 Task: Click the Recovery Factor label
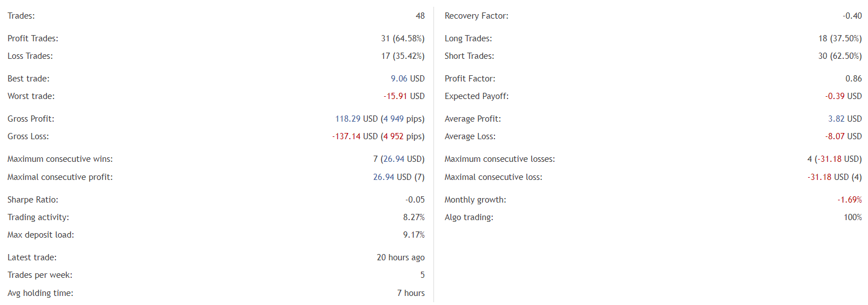pyautogui.click(x=476, y=16)
